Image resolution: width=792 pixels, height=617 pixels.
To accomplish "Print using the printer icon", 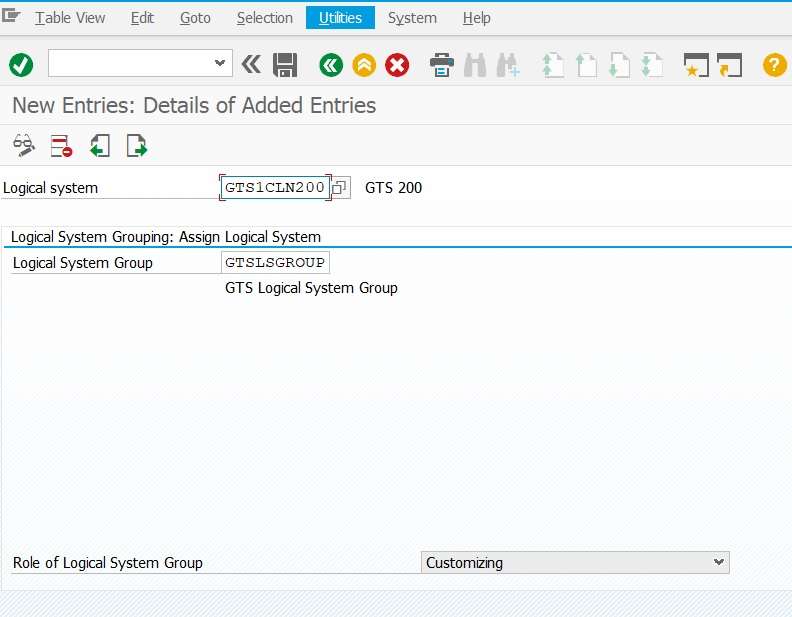I will click(x=442, y=65).
